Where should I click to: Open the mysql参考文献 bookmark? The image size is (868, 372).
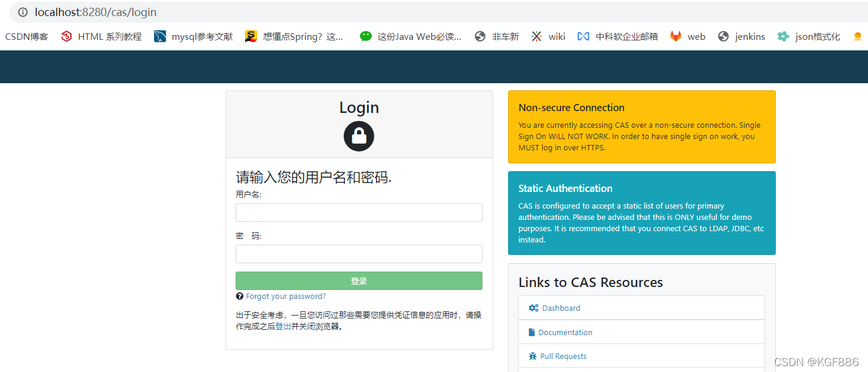click(202, 36)
